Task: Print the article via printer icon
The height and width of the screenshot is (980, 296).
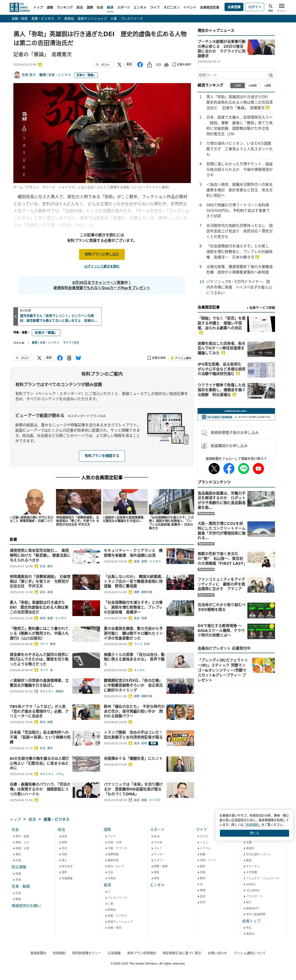Action: pos(166,65)
